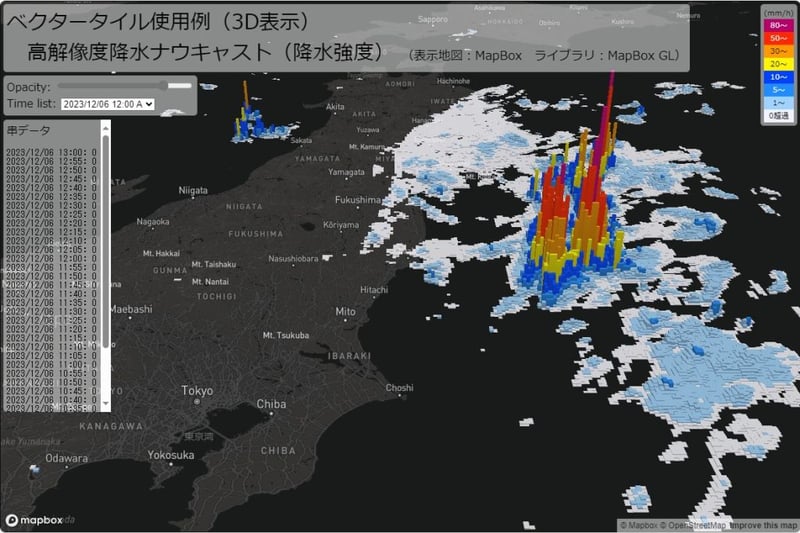Viewport: 800px width, 533px height.
Task: Select the 2023/12/06 13:00 data row
Action: click(52, 152)
